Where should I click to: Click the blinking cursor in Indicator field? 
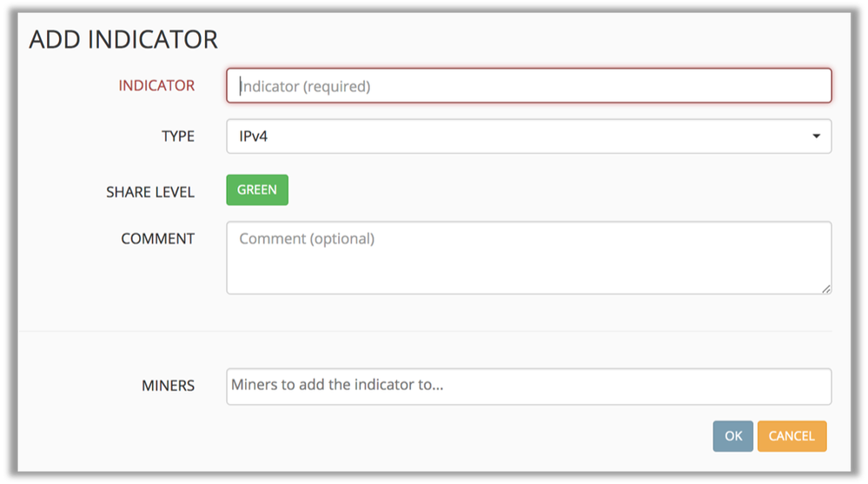[x=240, y=86]
